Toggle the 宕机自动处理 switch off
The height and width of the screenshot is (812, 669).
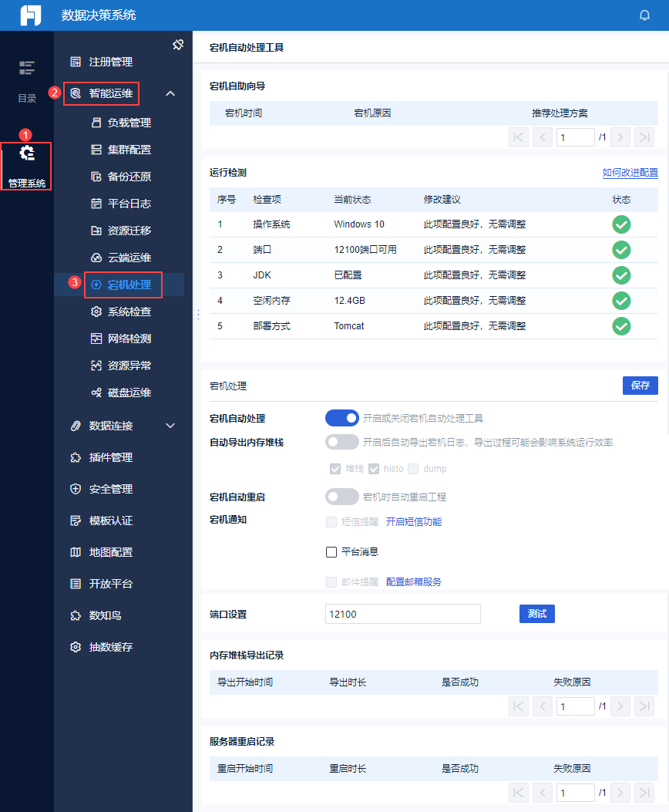tap(342, 418)
